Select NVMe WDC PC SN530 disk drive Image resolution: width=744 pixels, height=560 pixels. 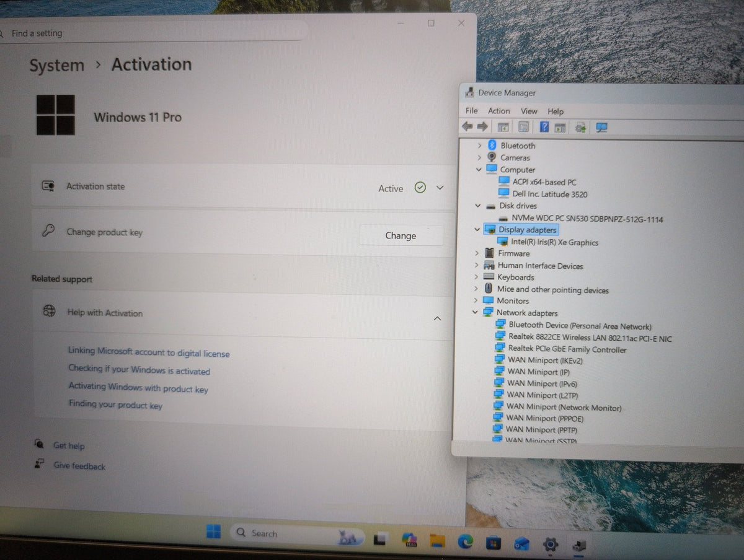click(587, 219)
